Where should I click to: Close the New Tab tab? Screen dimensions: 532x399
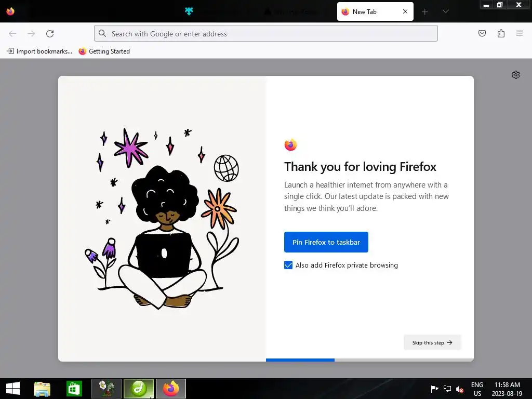[x=405, y=11]
